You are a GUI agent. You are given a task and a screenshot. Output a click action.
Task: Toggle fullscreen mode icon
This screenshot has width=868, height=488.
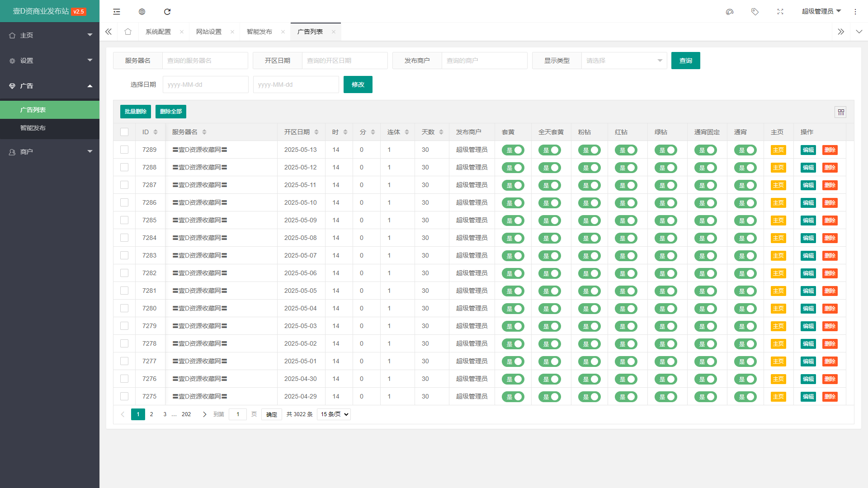780,12
